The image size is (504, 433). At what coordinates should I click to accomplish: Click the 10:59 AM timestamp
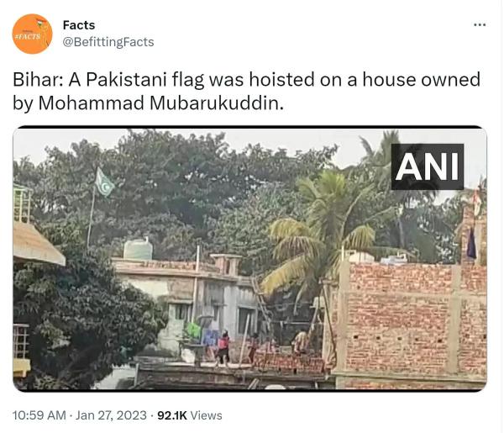coord(39,415)
